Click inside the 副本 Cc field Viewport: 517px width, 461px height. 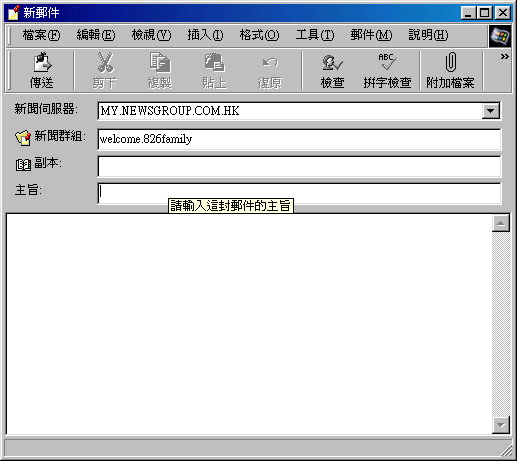[x=299, y=166]
